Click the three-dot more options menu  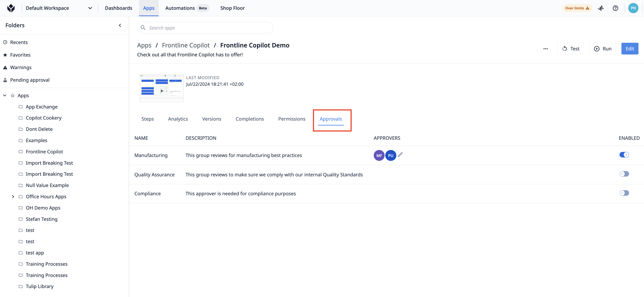coord(546,49)
